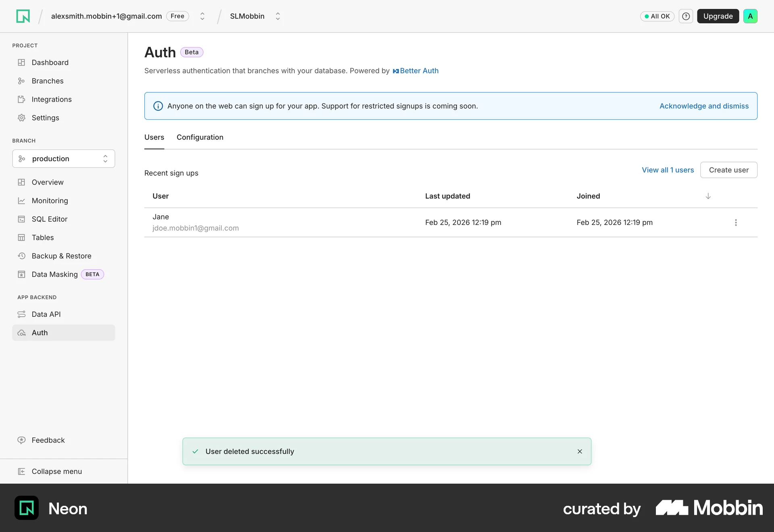
Task: Click email jdoe.mobbin1@gmail.com
Action: pyautogui.click(x=196, y=228)
